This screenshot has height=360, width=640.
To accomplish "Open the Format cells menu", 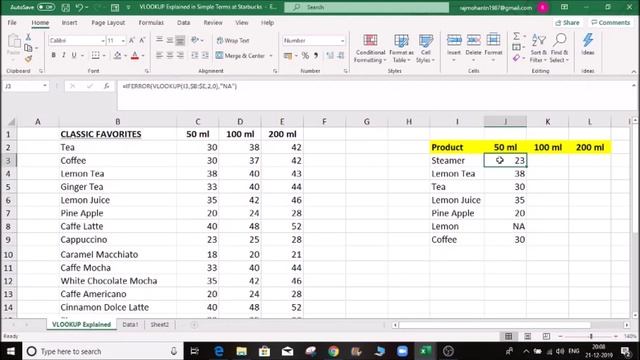I will pyautogui.click(x=493, y=48).
